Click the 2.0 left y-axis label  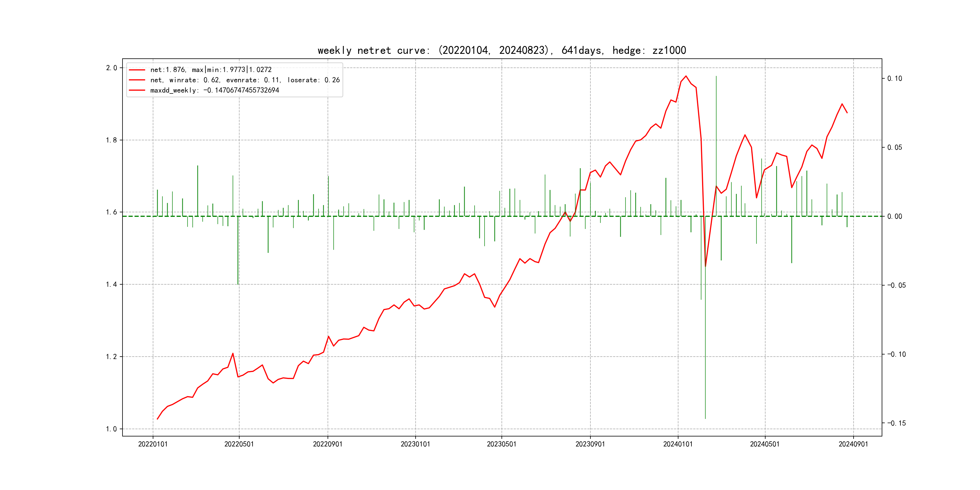click(111, 68)
